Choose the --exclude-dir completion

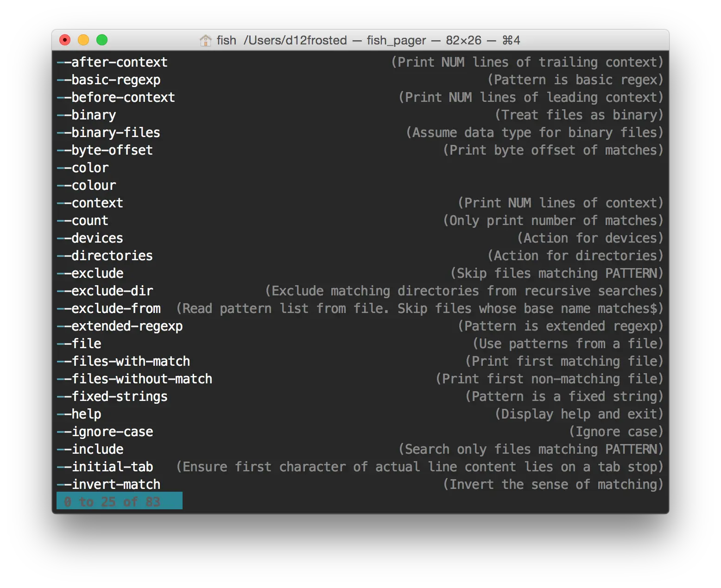(x=105, y=291)
